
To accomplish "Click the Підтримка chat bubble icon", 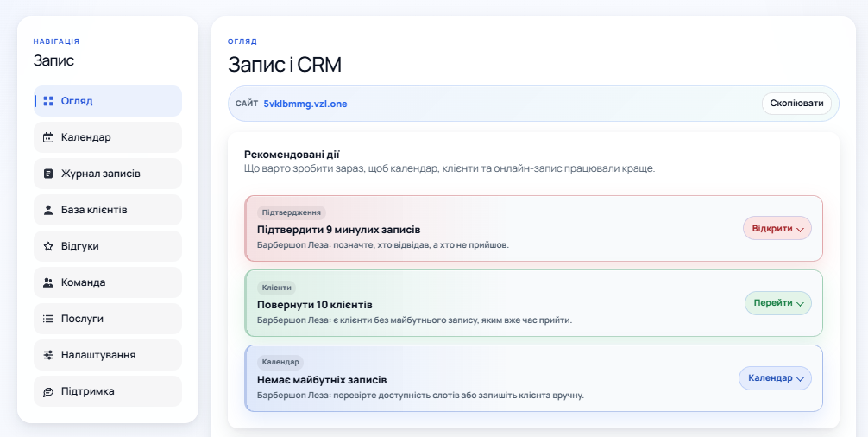I will click(48, 391).
